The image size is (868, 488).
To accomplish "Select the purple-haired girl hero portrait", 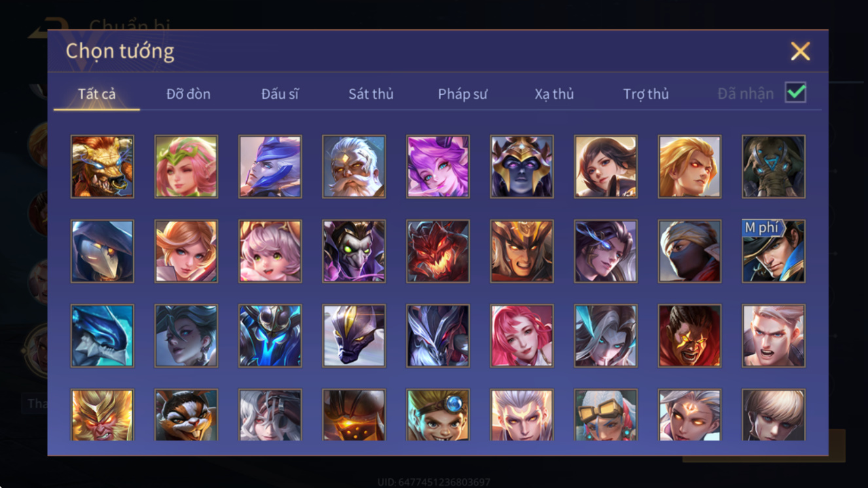I will coord(438,167).
